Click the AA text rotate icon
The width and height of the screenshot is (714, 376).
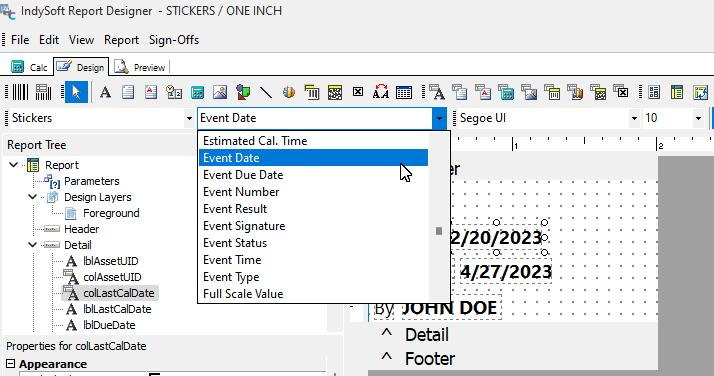tap(381, 92)
